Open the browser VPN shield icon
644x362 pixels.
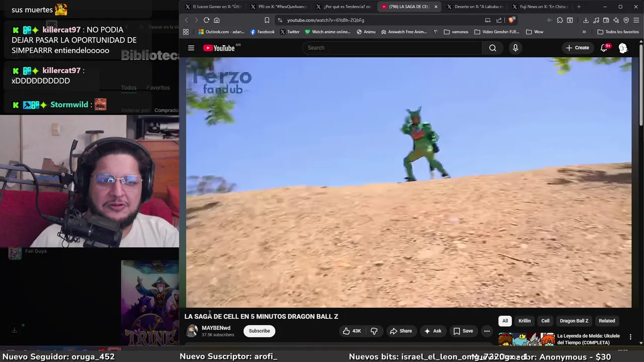click(626, 20)
